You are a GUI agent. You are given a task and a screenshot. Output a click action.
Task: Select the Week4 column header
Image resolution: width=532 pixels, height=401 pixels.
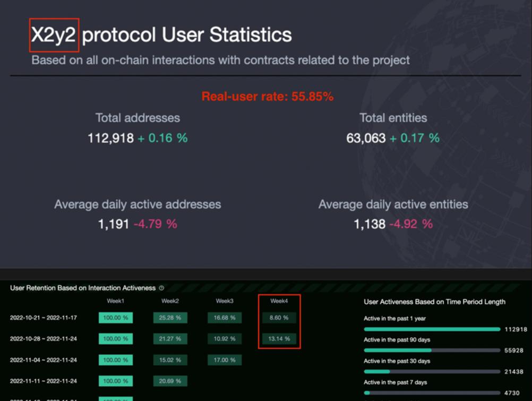tap(279, 301)
